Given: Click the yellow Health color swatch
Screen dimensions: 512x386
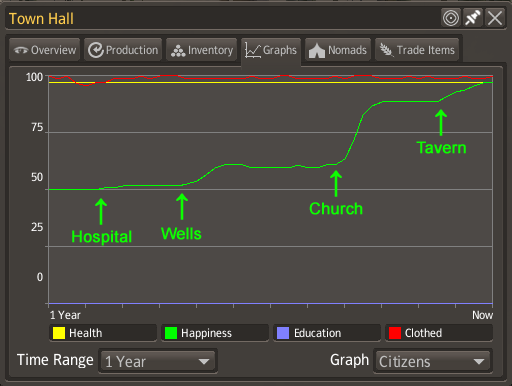Looking at the screenshot, I should (59, 333).
